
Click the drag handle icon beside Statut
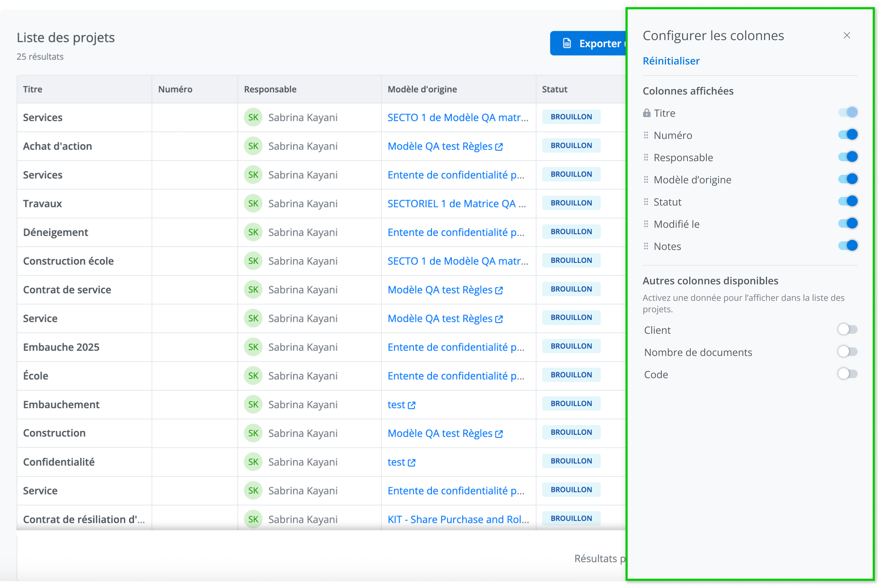(646, 202)
